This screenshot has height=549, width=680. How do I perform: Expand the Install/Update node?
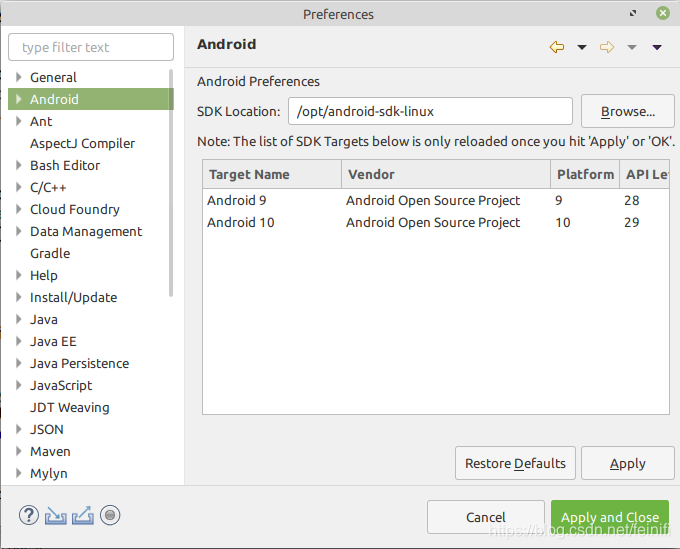tap(18, 297)
